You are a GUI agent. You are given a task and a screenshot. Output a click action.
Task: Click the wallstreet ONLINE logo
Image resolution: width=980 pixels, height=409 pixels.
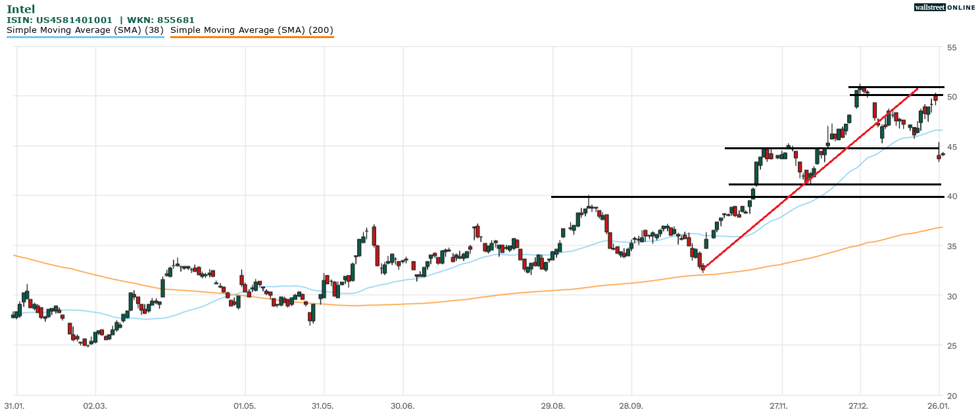(944, 7)
